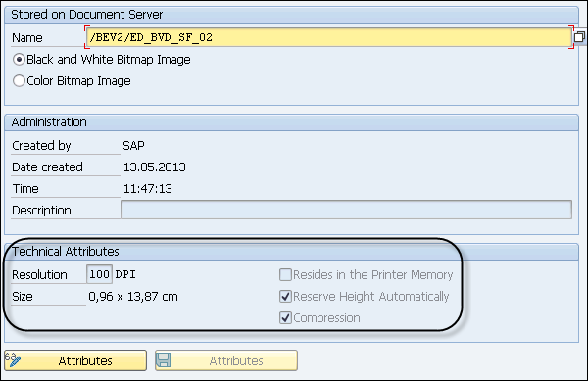Click the Size value 0,96 x 13,87 cm

click(x=133, y=297)
